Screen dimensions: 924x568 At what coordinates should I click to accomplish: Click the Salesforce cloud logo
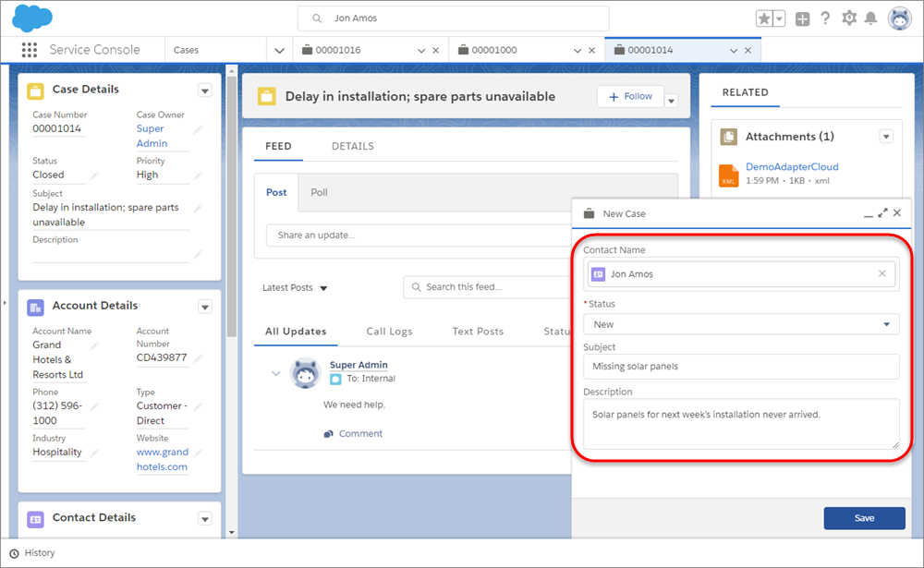tap(32, 18)
